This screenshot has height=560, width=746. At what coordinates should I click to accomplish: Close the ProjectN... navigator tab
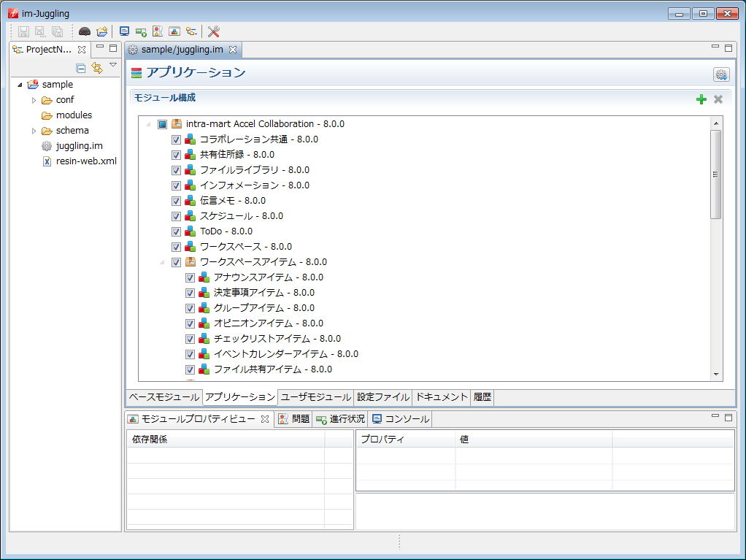[x=82, y=50]
